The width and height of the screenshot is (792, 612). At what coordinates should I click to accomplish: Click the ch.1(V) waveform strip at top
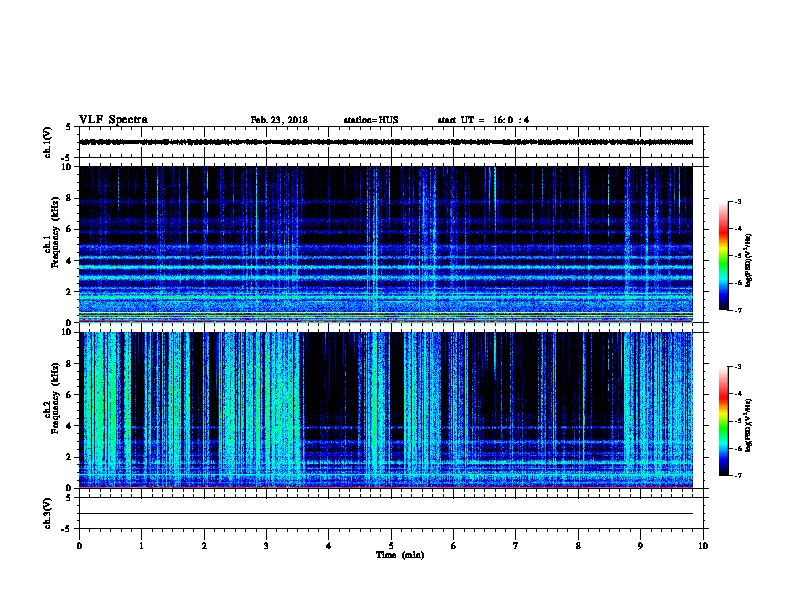click(391, 142)
